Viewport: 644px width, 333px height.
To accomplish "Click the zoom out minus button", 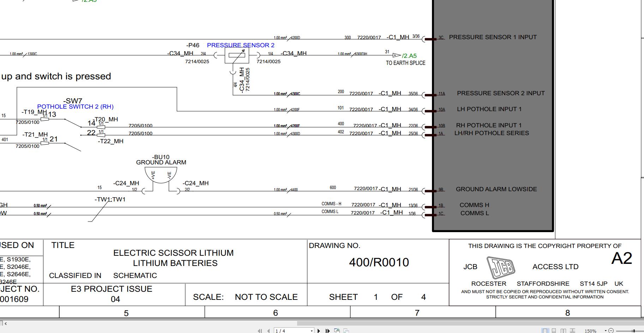I will coord(611,331).
